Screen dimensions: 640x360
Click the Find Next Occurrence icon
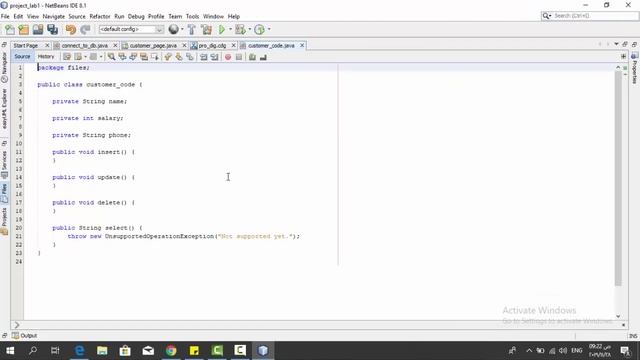pyautogui.click(x=133, y=57)
